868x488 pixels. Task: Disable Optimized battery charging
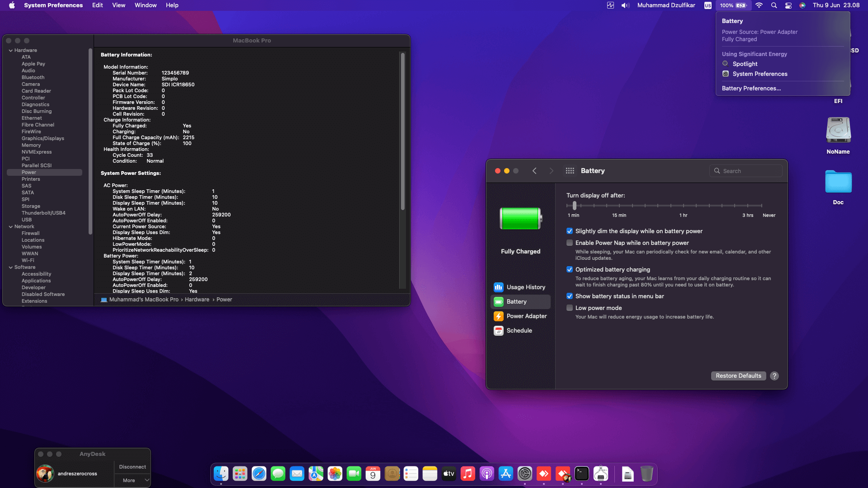click(x=570, y=269)
